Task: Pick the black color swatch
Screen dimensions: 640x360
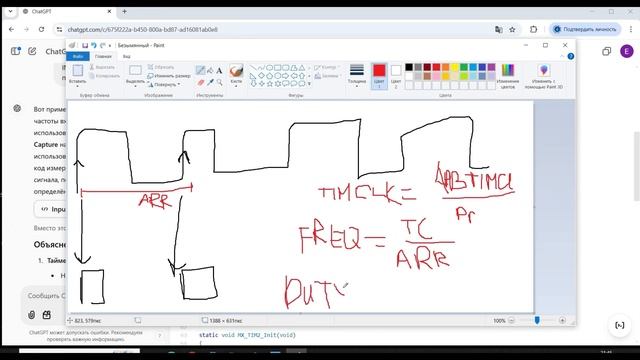Action: [409, 67]
